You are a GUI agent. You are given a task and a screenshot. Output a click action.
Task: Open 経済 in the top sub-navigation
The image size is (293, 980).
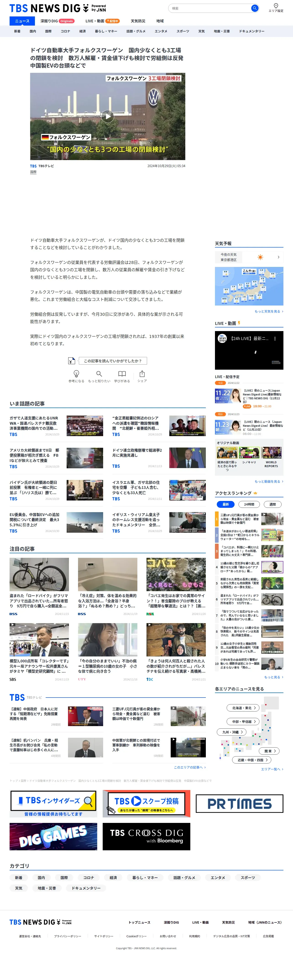tap(82, 31)
